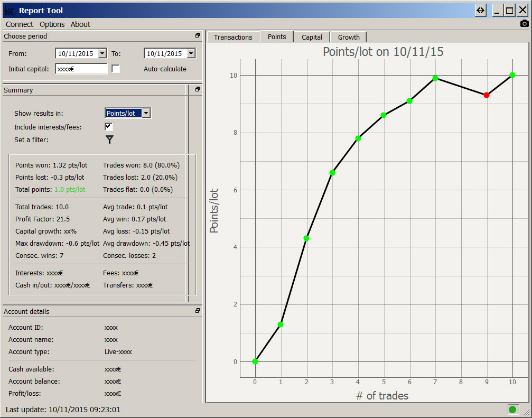Screen dimensions: 532x418
Task: Float the Summary panel
Action: 198,89
